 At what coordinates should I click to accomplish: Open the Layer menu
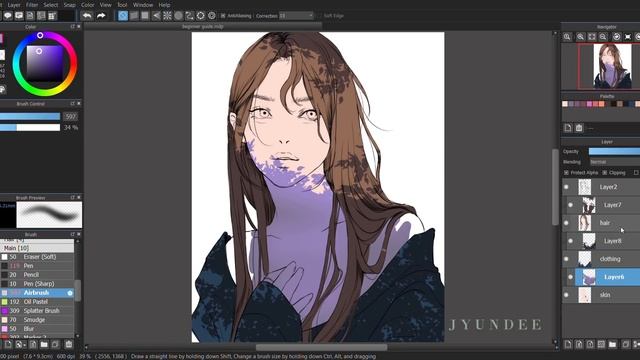point(14,5)
